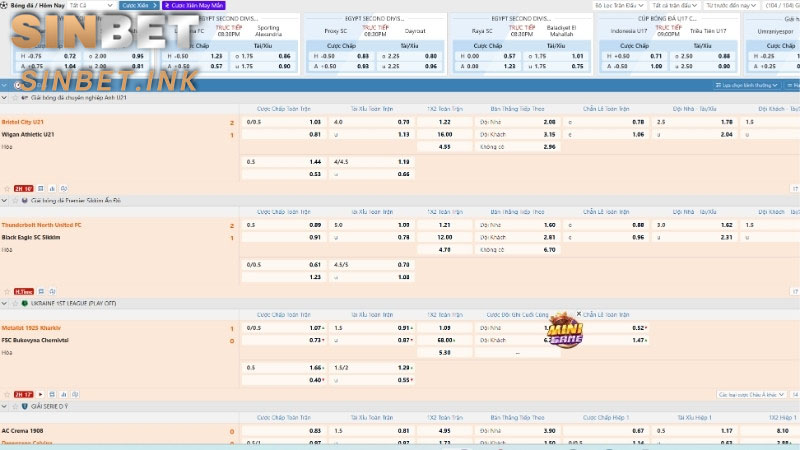The height and width of the screenshot is (450, 800).
Task: Bet Wigan Athletic U21 1X2 odds 16.00
Action: click(444, 134)
